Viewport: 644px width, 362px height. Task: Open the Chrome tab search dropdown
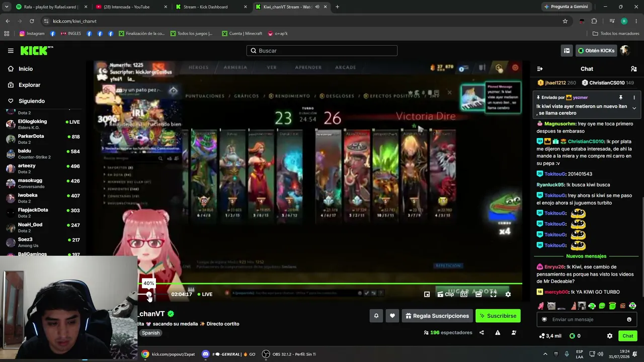(7, 7)
